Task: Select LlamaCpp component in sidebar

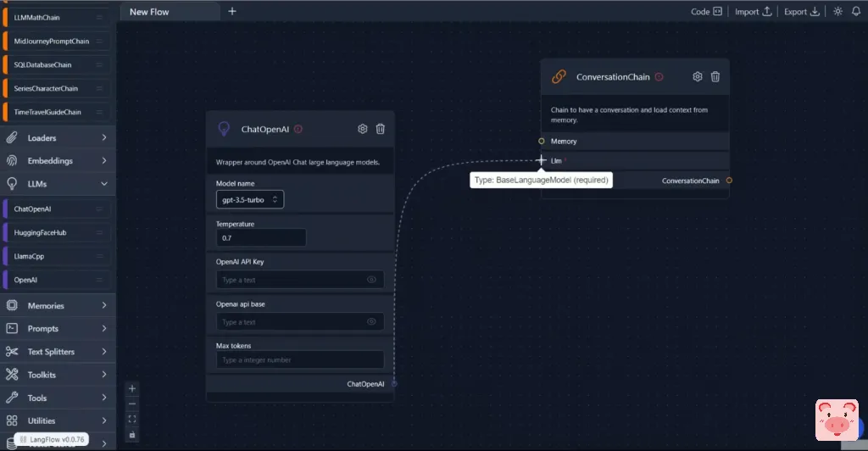Action: click(x=57, y=256)
